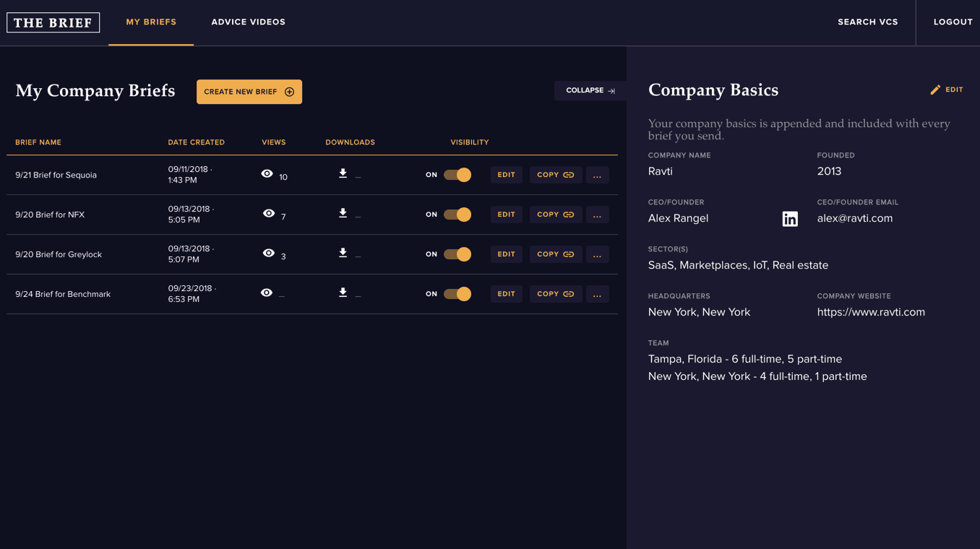
Task: Click the download icon for NFX brief
Action: coord(343,213)
